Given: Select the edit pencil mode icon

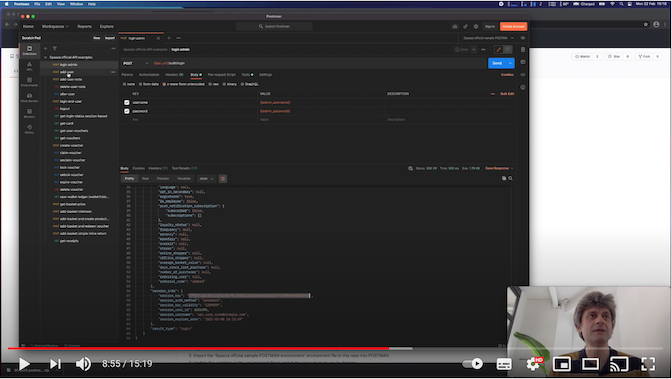Looking at the screenshot, I should 498,50.
